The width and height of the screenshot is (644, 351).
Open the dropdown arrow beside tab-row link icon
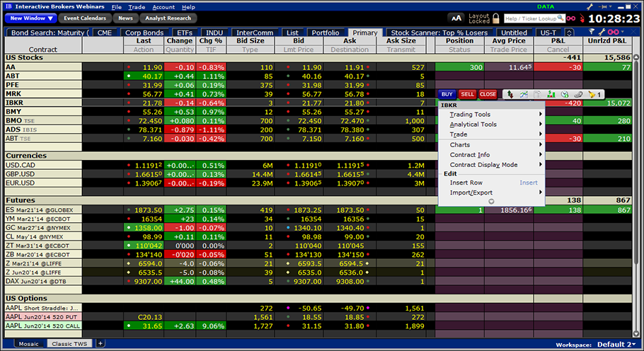click(x=623, y=32)
